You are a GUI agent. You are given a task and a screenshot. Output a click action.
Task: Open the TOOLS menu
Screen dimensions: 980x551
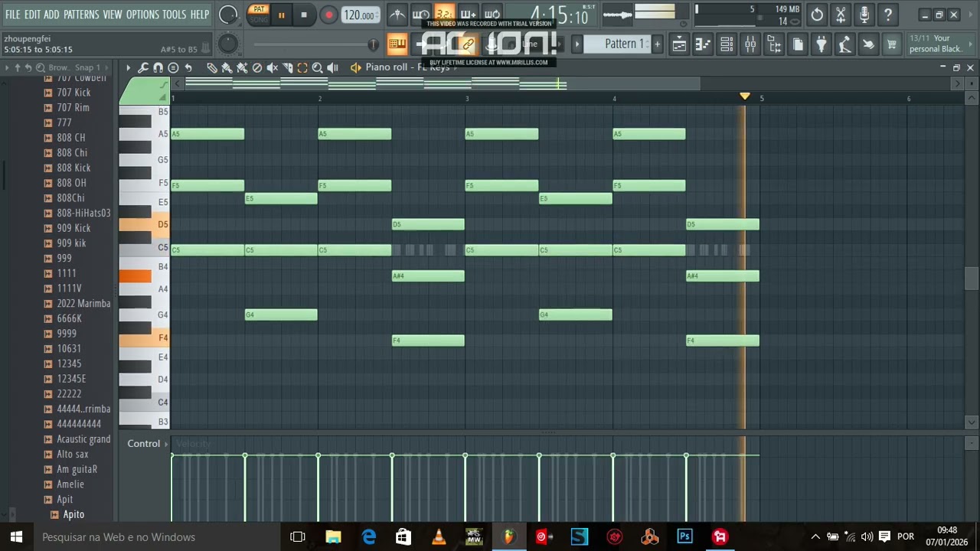coord(174,15)
